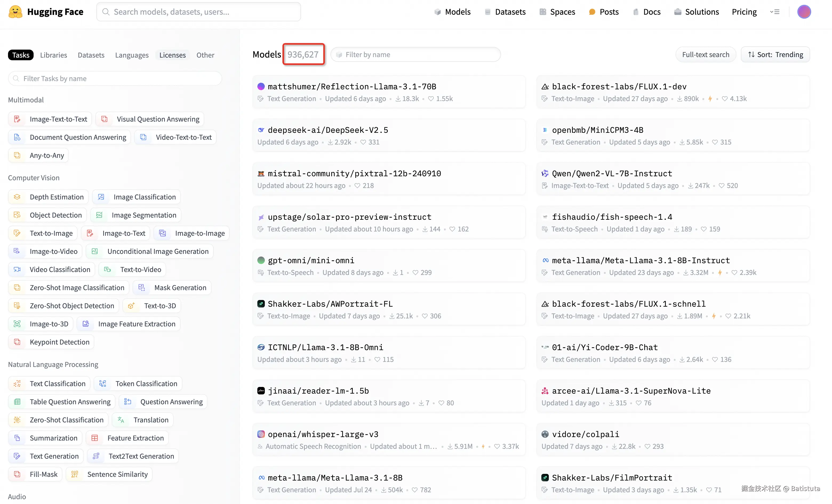Click the Hugging Face emoji logo
This screenshot has height=504, width=832.
coord(15,11)
